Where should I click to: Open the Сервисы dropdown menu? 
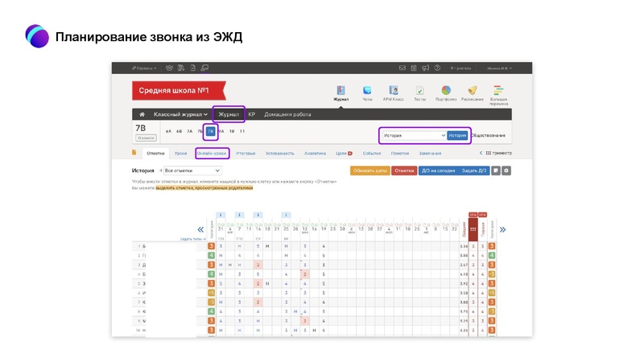pyautogui.click(x=144, y=68)
